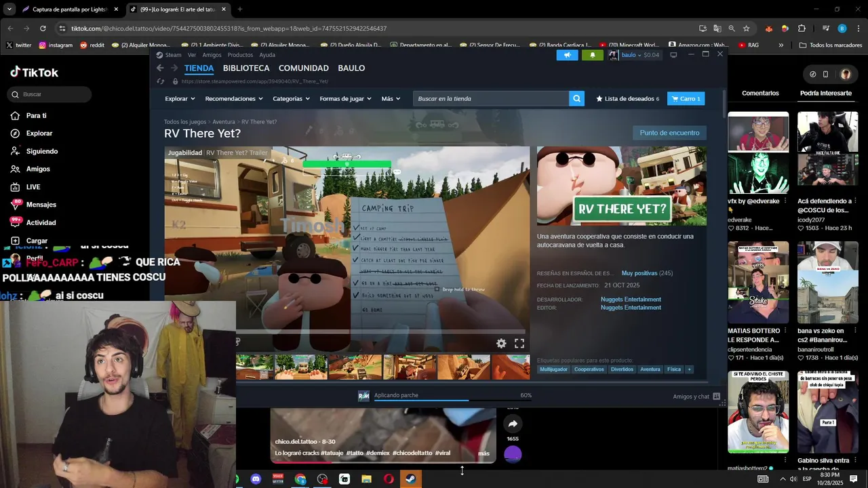Click the Aplicando parche download progress bar
This screenshot has height=488, width=868.
click(452, 400)
